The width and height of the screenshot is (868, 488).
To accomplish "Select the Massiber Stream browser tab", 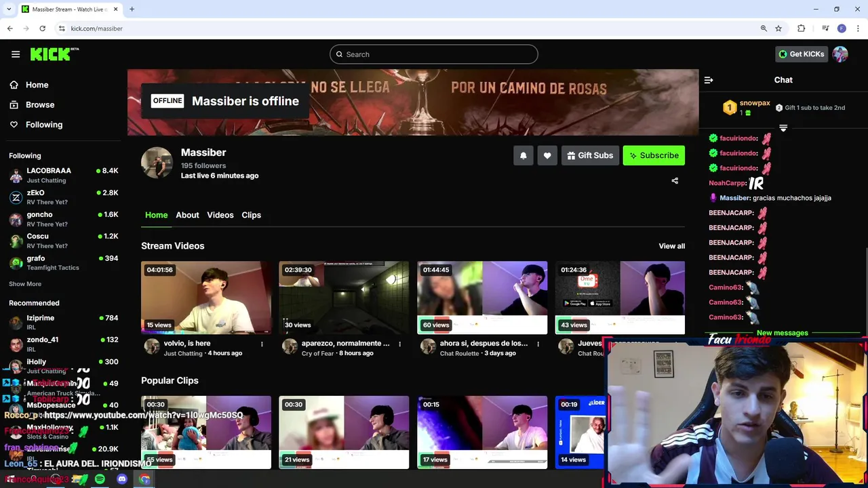I will click(x=68, y=9).
